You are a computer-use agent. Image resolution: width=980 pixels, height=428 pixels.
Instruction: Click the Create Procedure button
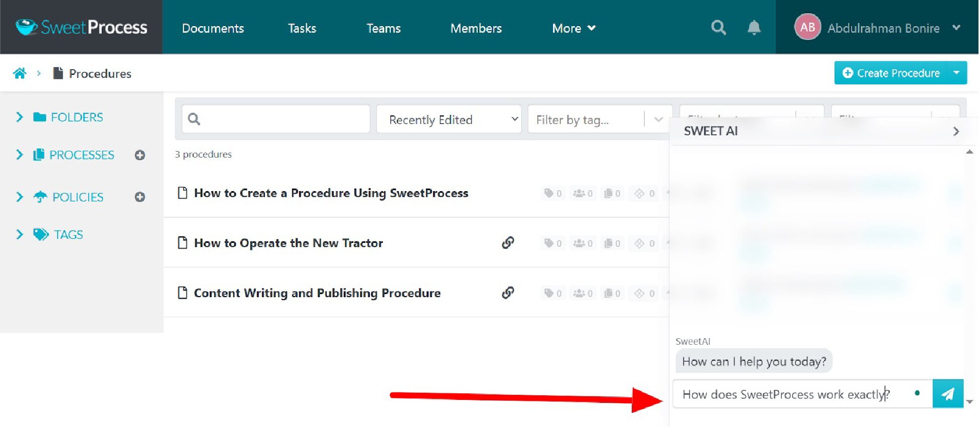click(x=891, y=73)
